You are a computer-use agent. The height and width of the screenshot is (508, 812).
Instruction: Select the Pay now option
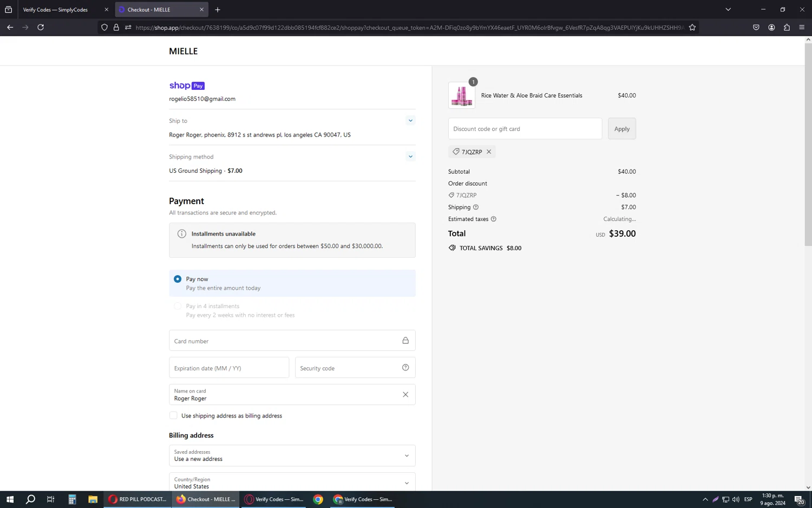178,279
